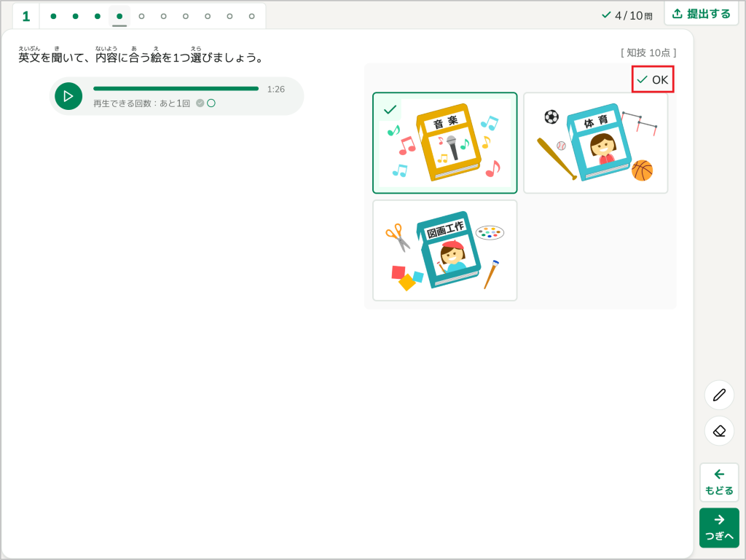The image size is (746, 560).
Task: Go to next question with つぎへ
Action: pyautogui.click(x=719, y=528)
